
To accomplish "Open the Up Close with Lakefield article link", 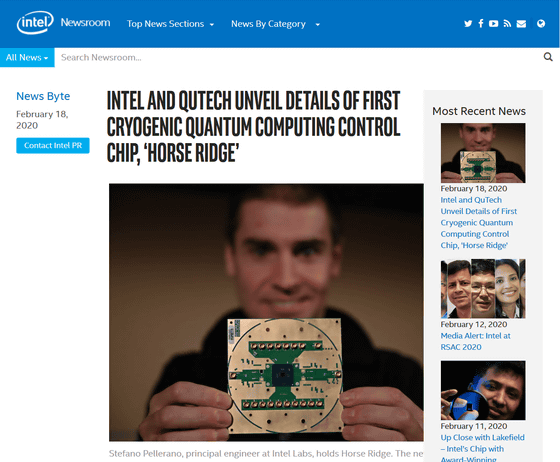I will tap(482, 448).
